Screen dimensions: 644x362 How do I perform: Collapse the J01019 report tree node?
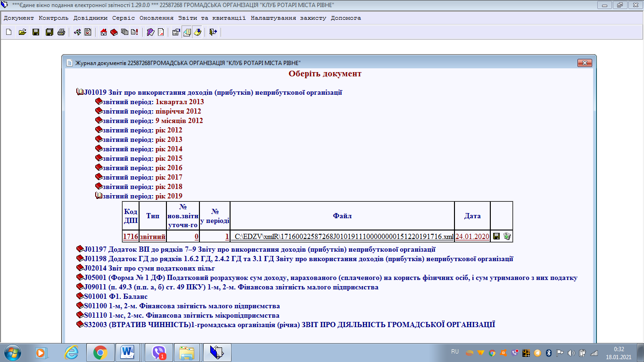(80, 92)
